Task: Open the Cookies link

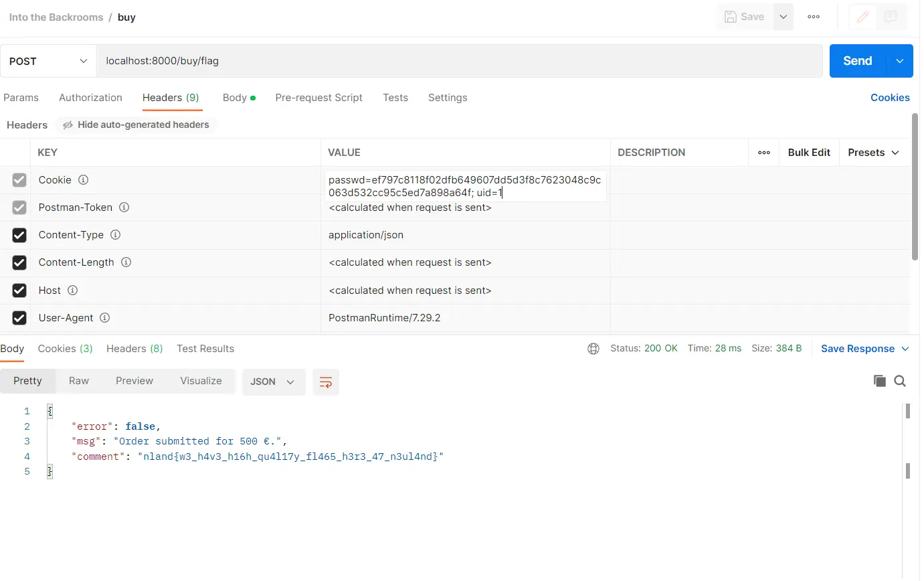Action: pyautogui.click(x=889, y=98)
